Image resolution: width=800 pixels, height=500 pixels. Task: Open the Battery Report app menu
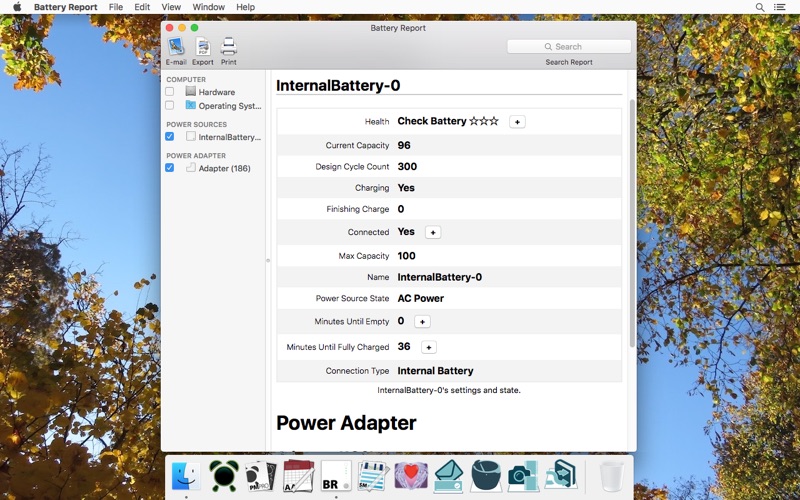[x=66, y=7]
